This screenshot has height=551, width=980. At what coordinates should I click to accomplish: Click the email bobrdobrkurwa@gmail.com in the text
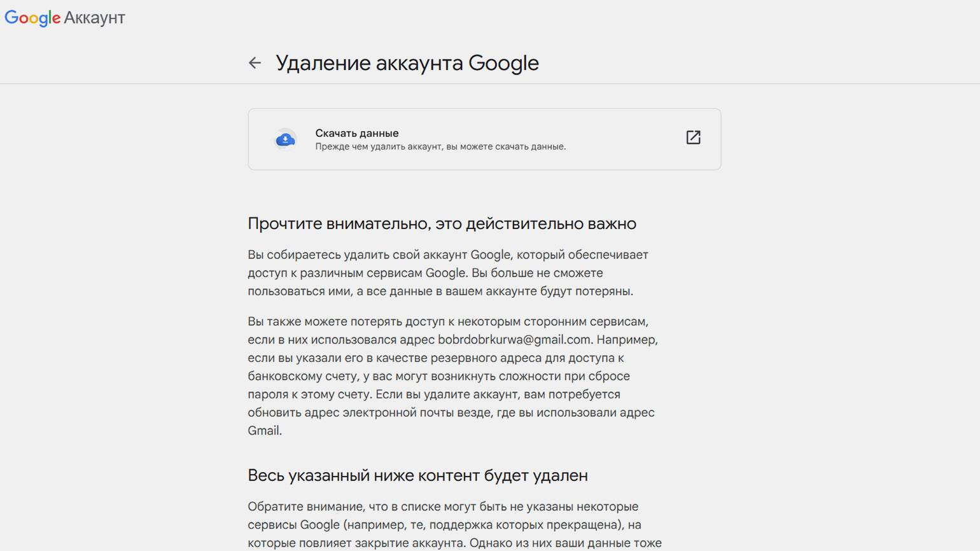514,340
